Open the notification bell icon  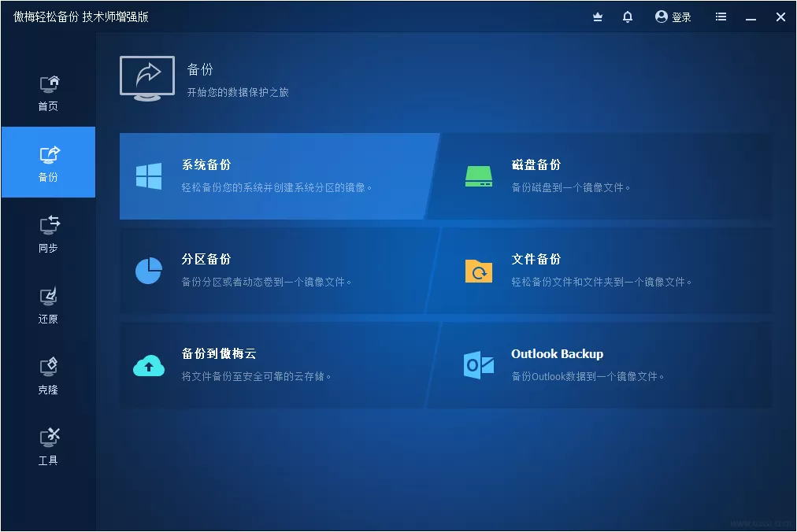(627, 17)
